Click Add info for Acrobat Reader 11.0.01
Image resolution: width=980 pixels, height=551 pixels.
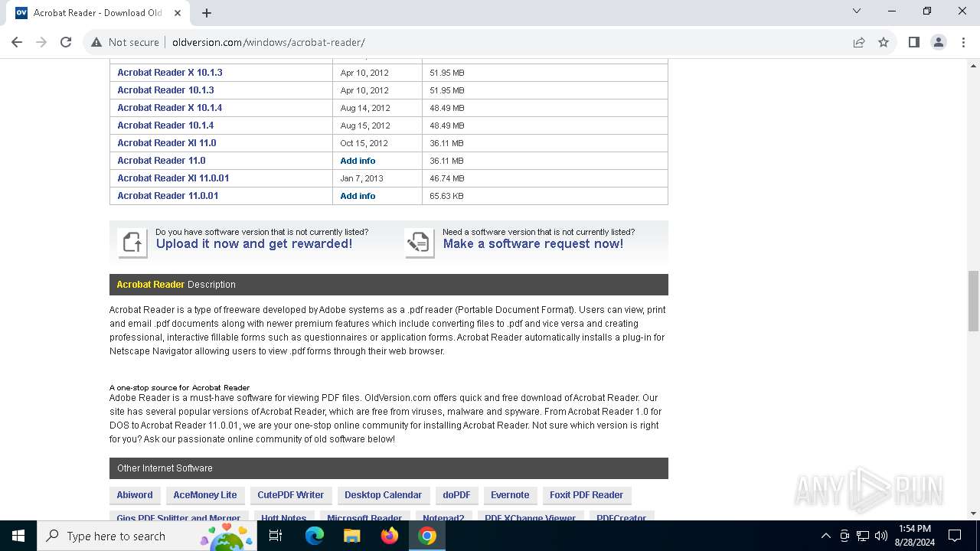click(x=358, y=196)
